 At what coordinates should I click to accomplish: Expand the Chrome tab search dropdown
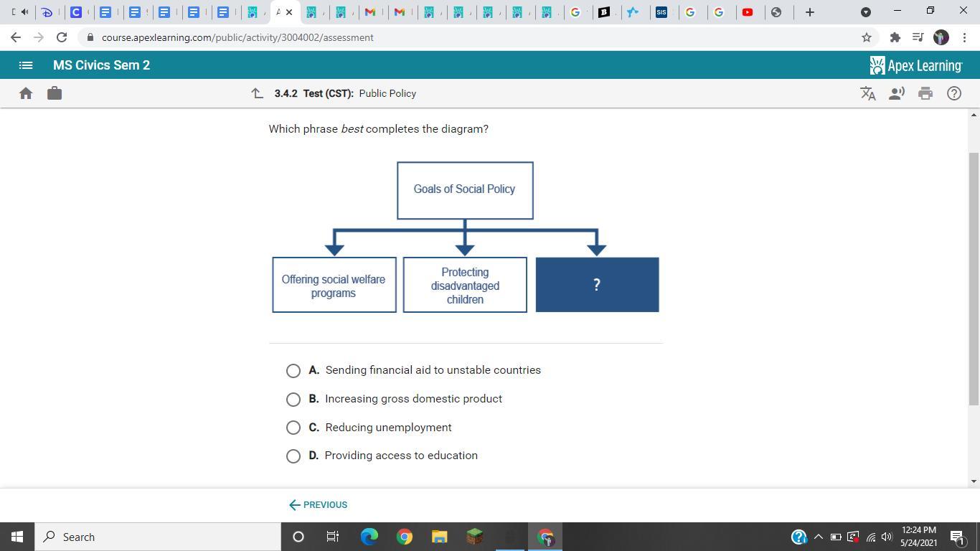(866, 12)
